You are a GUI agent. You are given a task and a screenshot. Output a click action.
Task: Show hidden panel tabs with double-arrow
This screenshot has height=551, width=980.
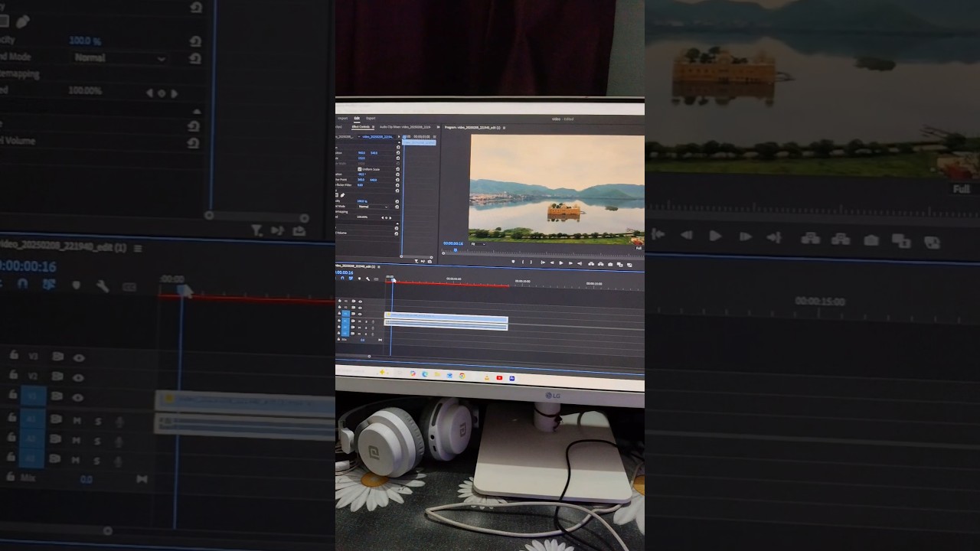point(438,127)
